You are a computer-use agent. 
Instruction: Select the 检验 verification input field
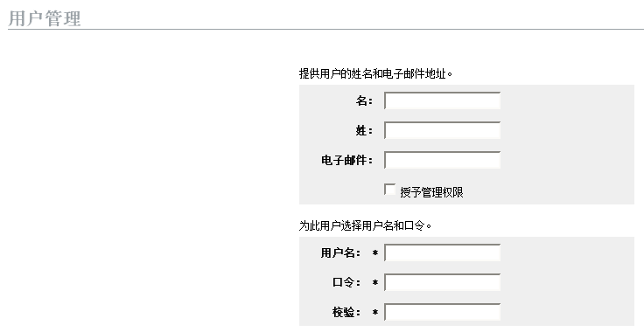(x=443, y=312)
